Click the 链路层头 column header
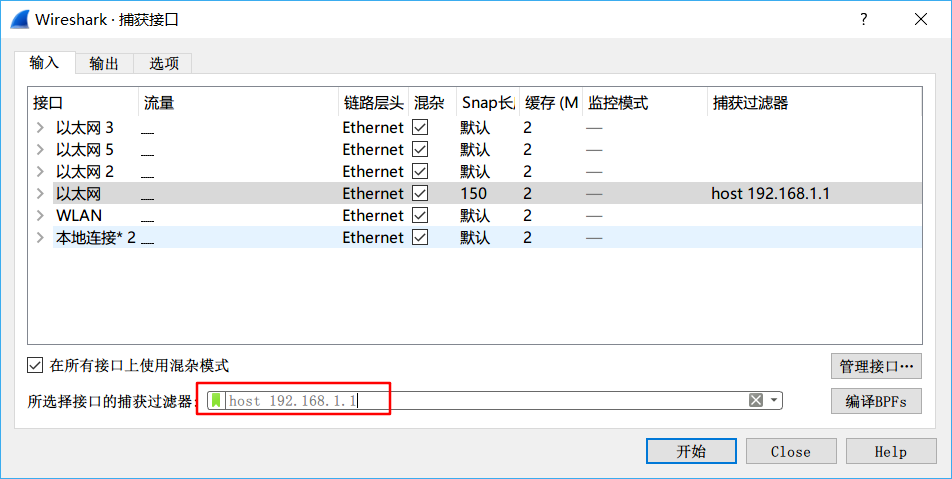952x479 pixels. point(373,103)
